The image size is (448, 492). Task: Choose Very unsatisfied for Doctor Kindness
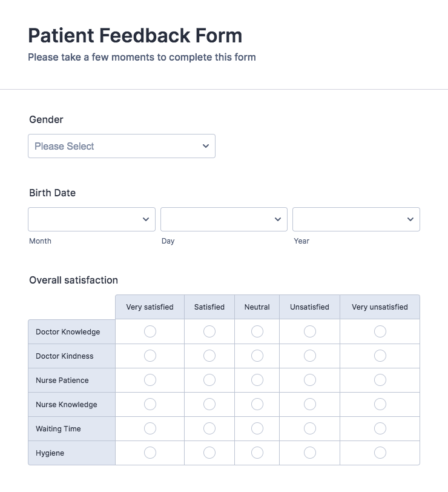[380, 356]
